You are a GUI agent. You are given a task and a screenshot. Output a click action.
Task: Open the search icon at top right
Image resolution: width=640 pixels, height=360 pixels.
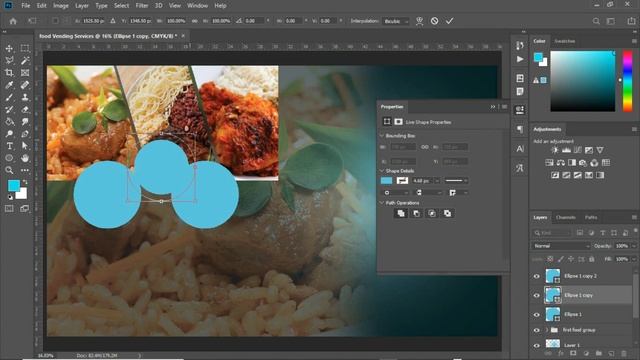596,21
